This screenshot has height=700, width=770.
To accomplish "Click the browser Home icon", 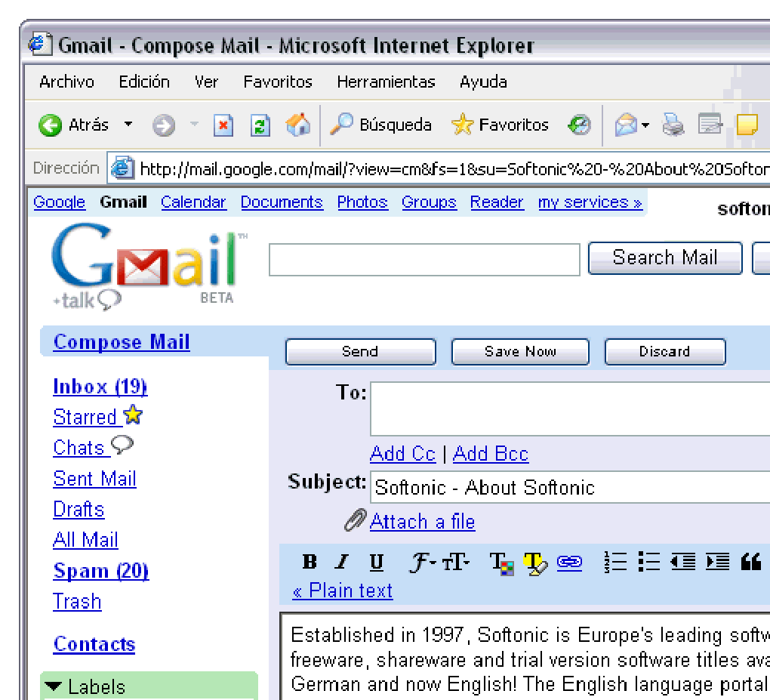I will tap(298, 125).
